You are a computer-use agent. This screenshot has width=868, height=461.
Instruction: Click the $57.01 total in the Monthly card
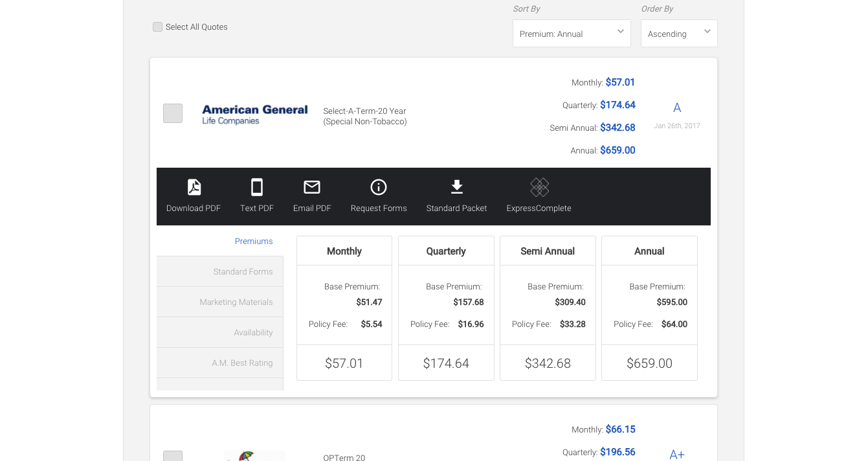point(344,363)
